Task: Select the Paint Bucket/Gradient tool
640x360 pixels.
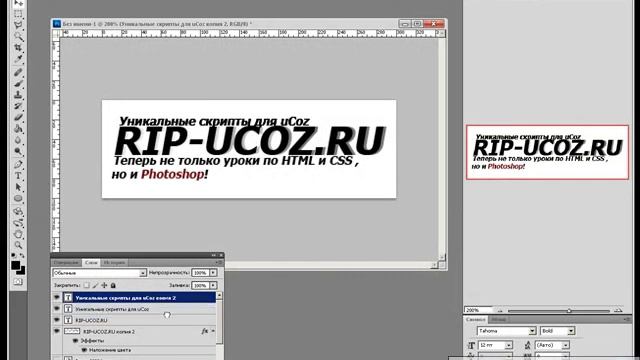Action: click(18, 129)
